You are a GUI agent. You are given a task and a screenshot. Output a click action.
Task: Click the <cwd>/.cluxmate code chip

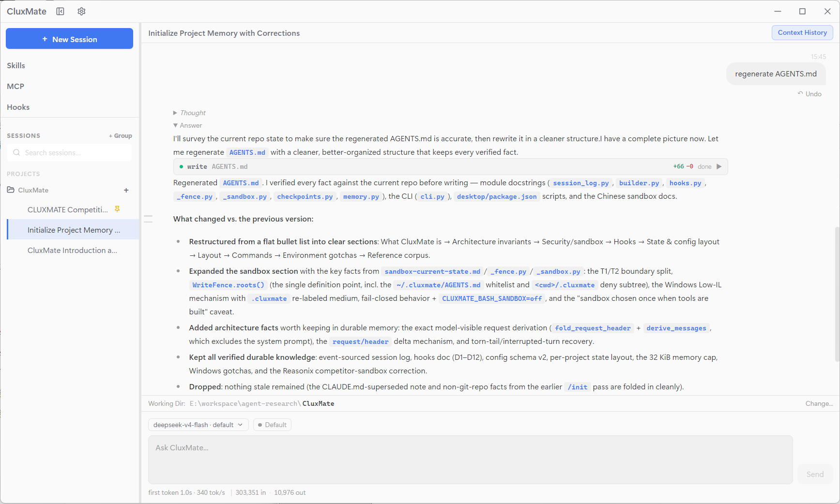click(565, 285)
